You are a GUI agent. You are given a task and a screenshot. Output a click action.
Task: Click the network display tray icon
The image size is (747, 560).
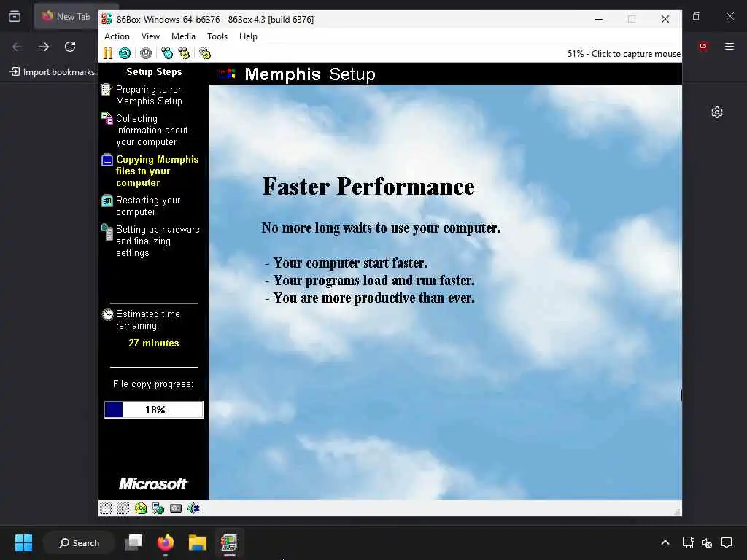click(688, 542)
